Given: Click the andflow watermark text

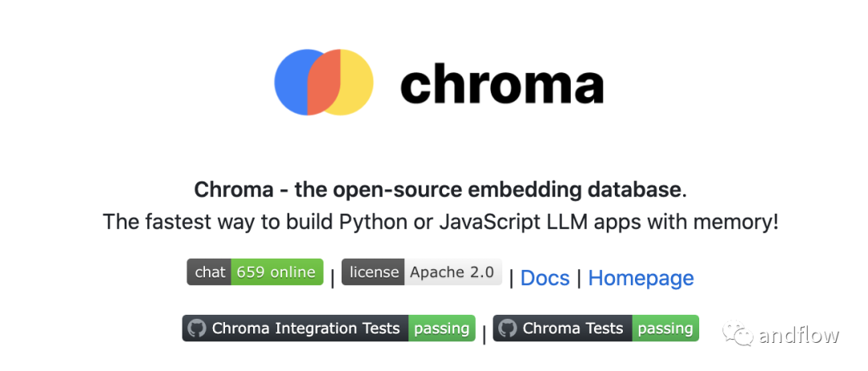Looking at the screenshot, I should 798,335.
